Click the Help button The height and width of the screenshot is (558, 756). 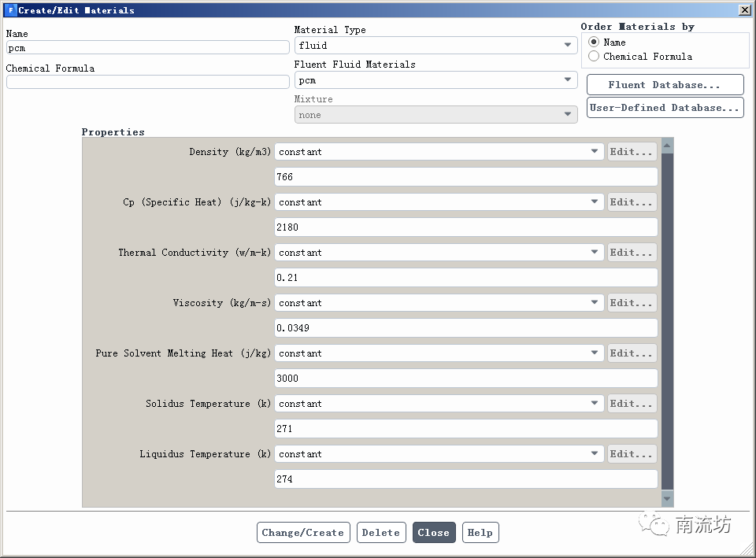click(480, 533)
